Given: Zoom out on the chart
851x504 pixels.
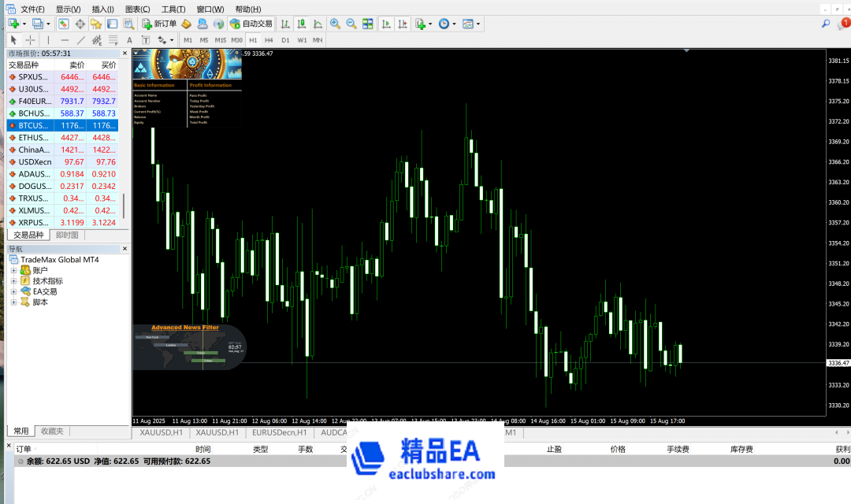Looking at the screenshot, I should tap(351, 24).
